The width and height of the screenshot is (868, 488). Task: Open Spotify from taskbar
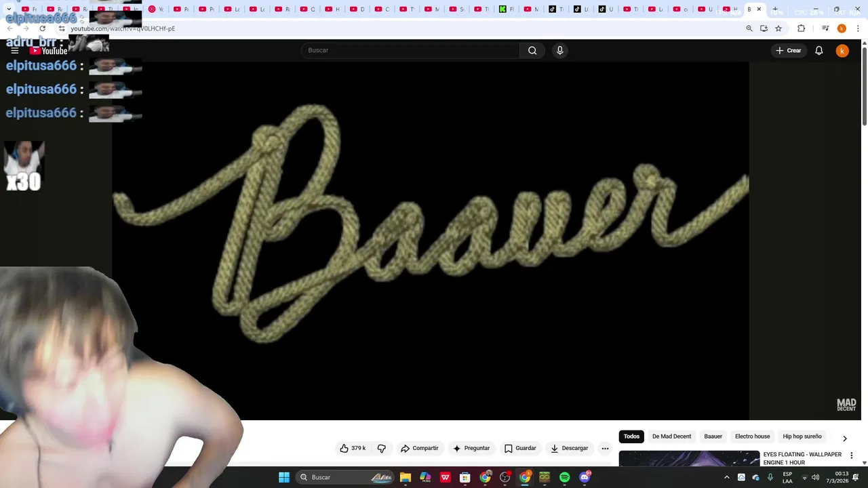pos(565,477)
